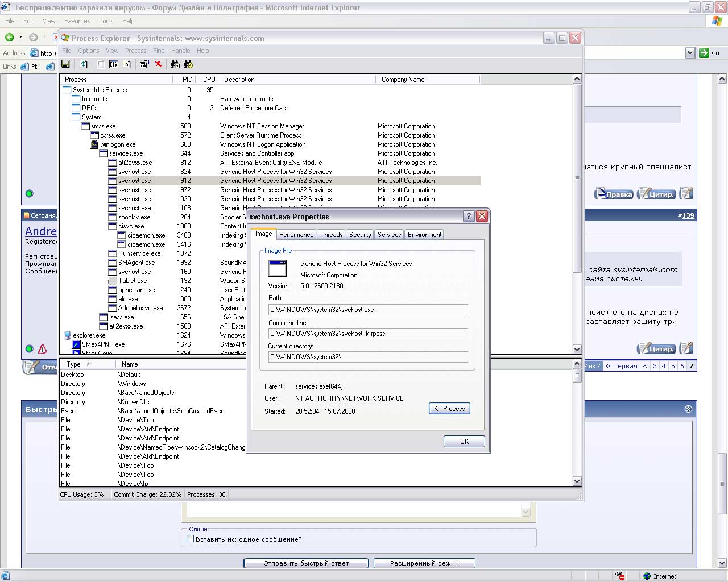The height and width of the screenshot is (582, 728).
Task: Click Отправить быстрый ответ button
Action: click(306, 563)
